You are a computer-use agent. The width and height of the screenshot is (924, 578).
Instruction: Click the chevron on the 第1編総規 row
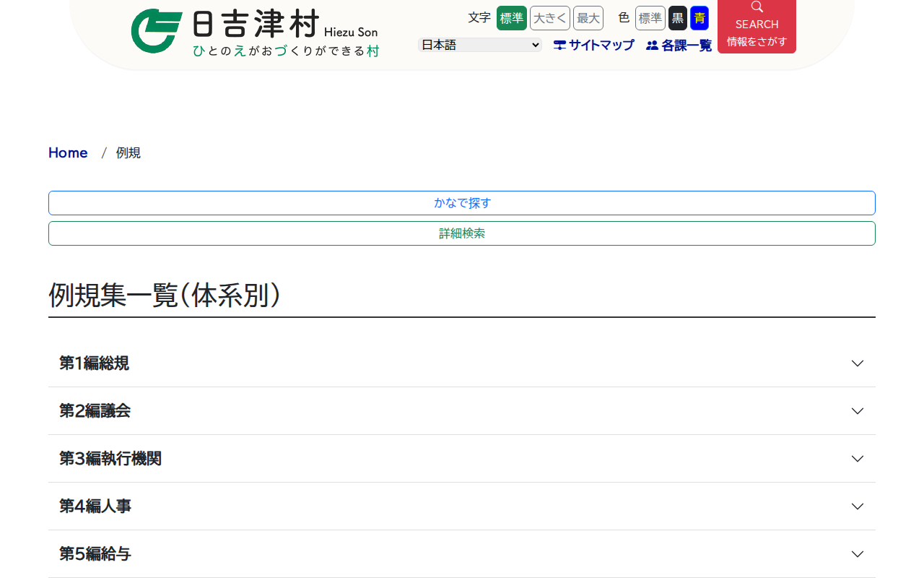point(858,363)
